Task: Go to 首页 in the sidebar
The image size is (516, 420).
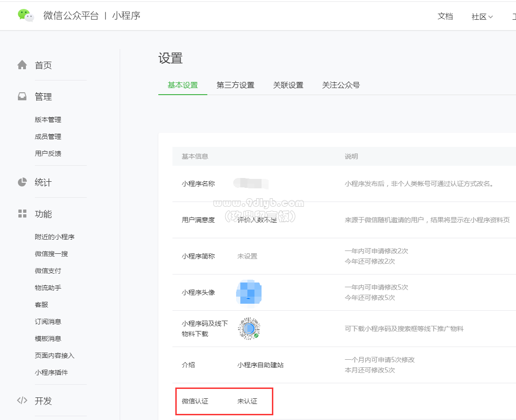Action: pos(43,65)
